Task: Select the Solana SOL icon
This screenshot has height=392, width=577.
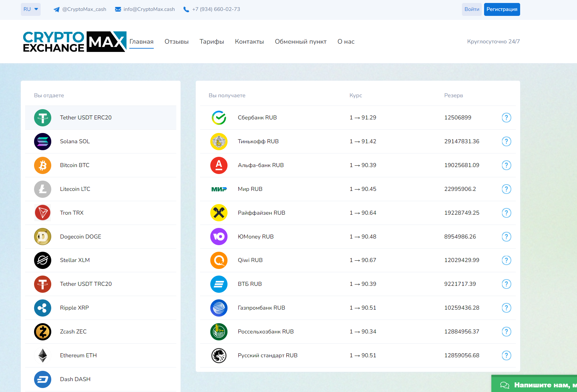Action: 43,142
